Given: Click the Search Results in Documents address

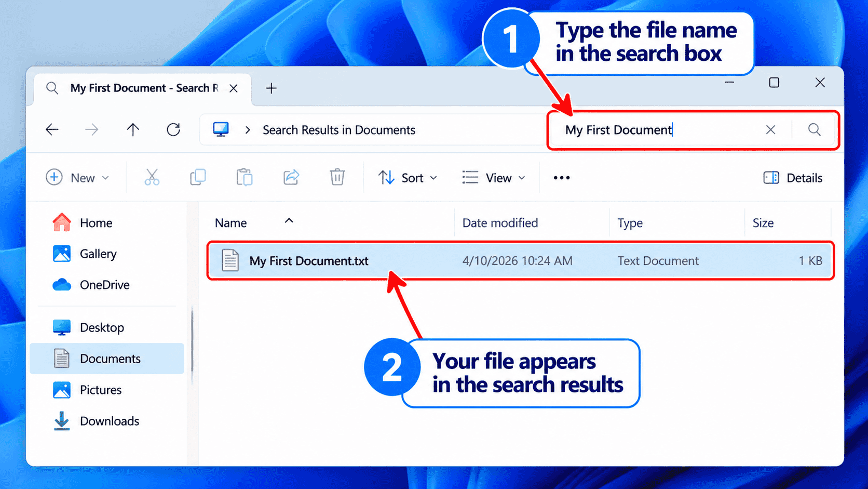Looking at the screenshot, I should [339, 130].
